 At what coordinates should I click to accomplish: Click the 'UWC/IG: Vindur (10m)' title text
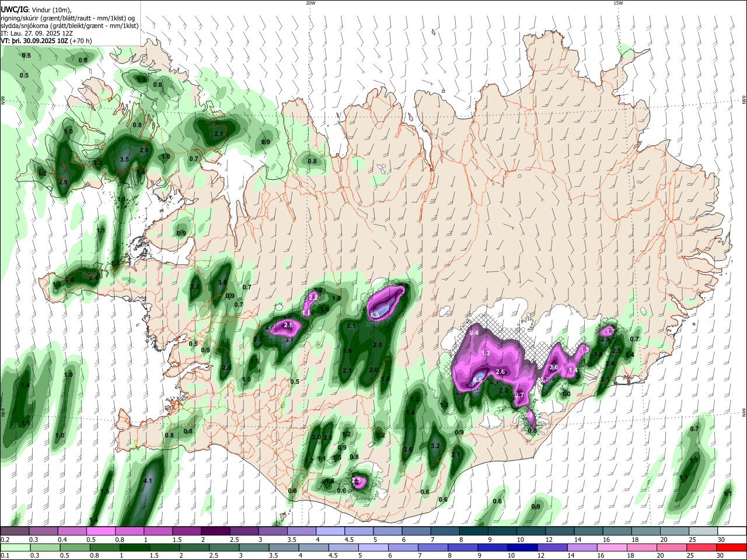(x=36, y=10)
